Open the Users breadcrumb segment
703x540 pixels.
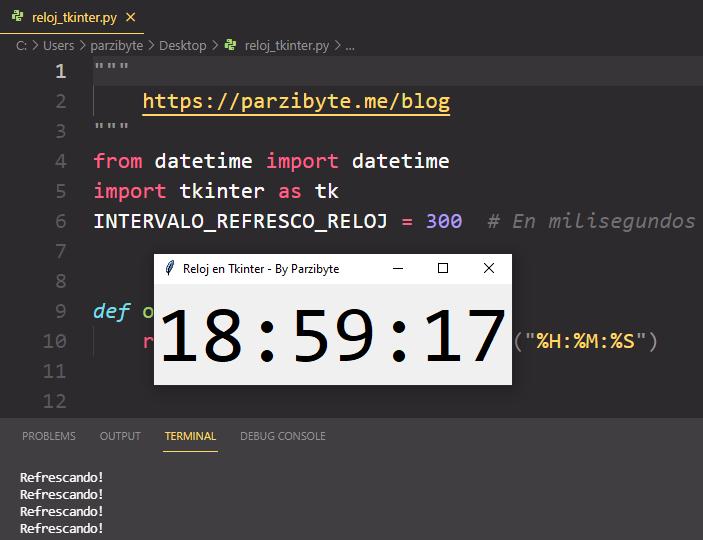[59, 46]
